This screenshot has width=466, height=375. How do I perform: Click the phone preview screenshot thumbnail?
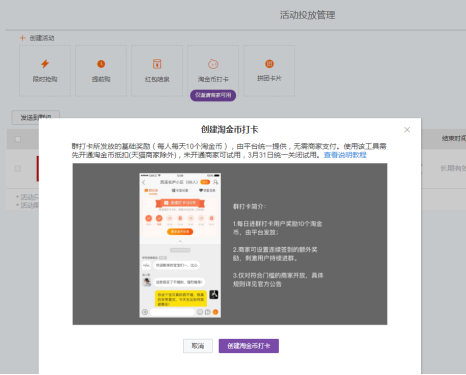(x=180, y=245)
